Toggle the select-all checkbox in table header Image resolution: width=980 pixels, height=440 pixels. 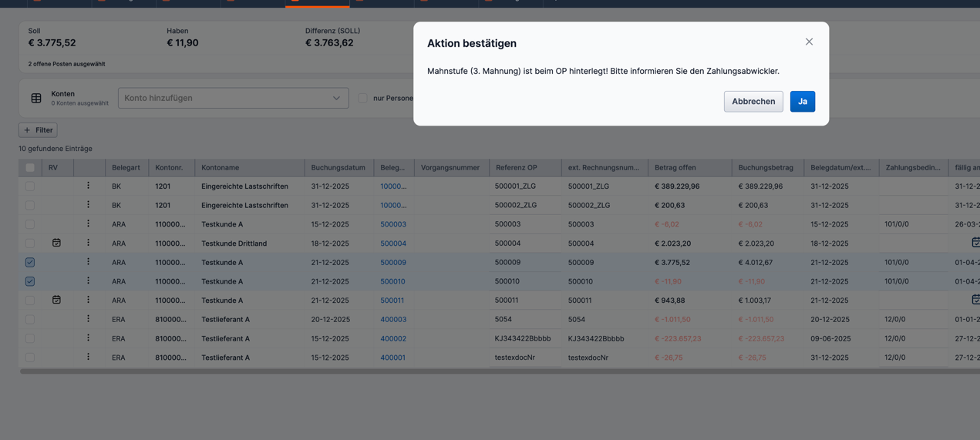[30, 167]
